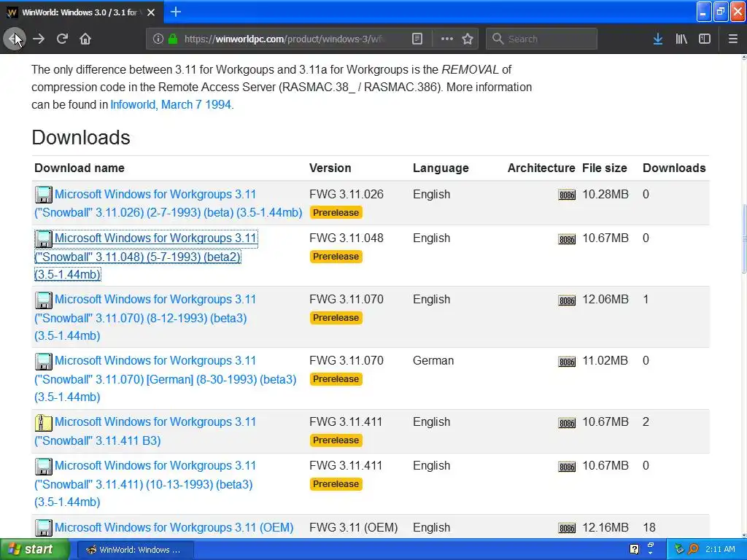
Task: Click in the Search box
Action: (542, 39)
